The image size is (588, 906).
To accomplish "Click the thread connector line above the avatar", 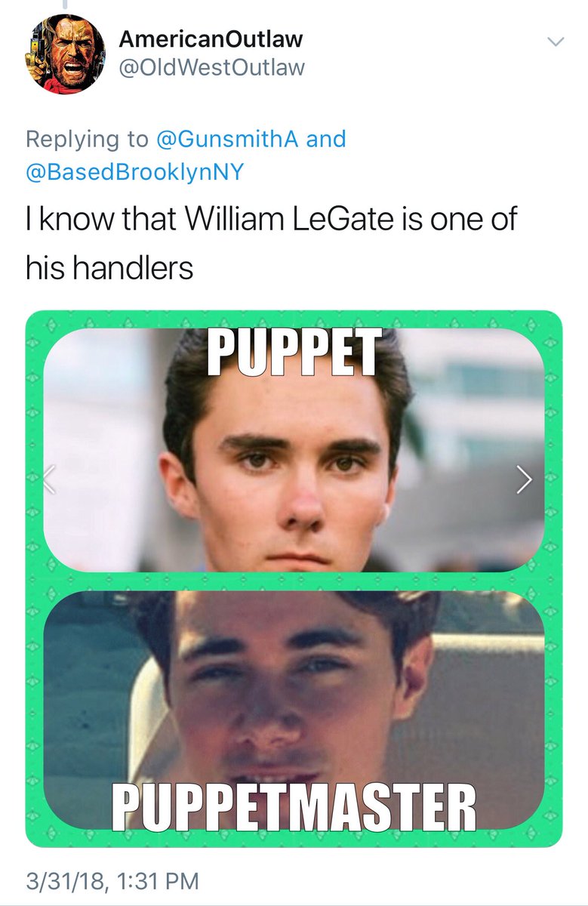I will [x=66, y=5].
